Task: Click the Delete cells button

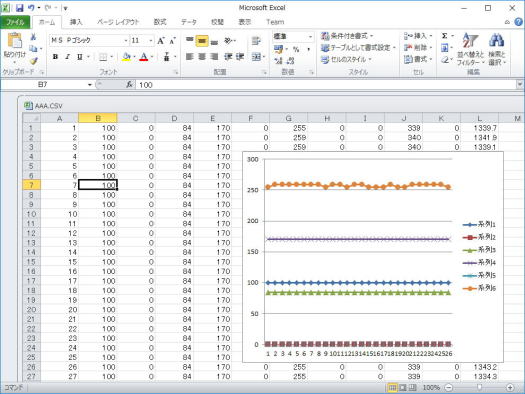Action: tap(418, 48)
